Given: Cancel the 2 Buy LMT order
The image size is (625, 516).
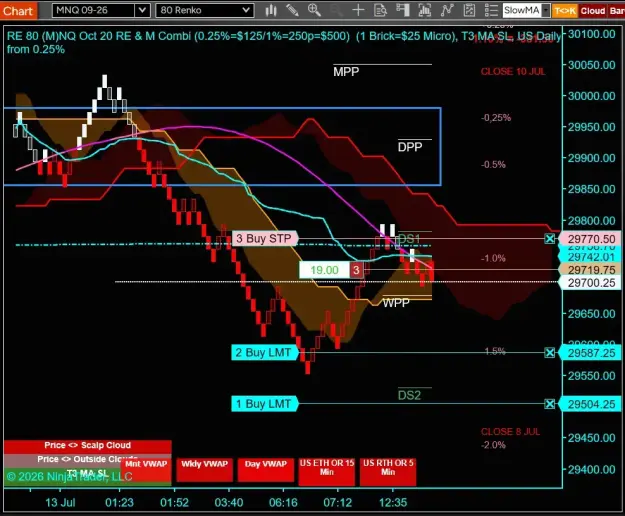Looking at the screenshot, I should [x=550, y=352].
